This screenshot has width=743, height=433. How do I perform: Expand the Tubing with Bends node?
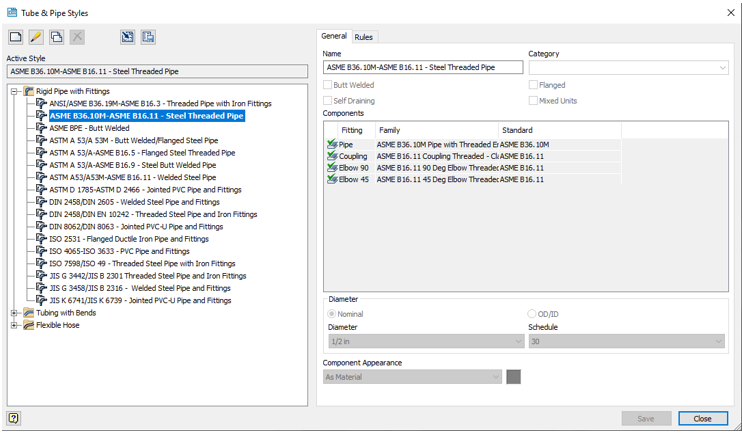15,313
